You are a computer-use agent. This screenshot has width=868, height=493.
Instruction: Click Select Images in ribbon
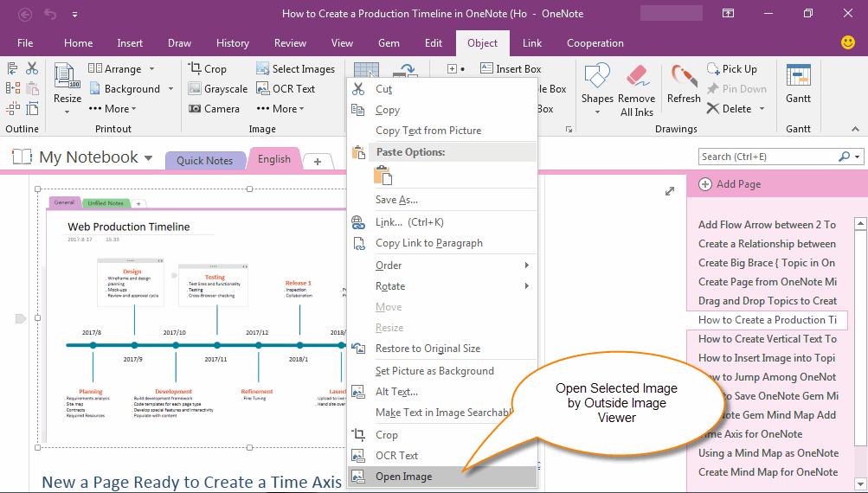coord(295,68)
